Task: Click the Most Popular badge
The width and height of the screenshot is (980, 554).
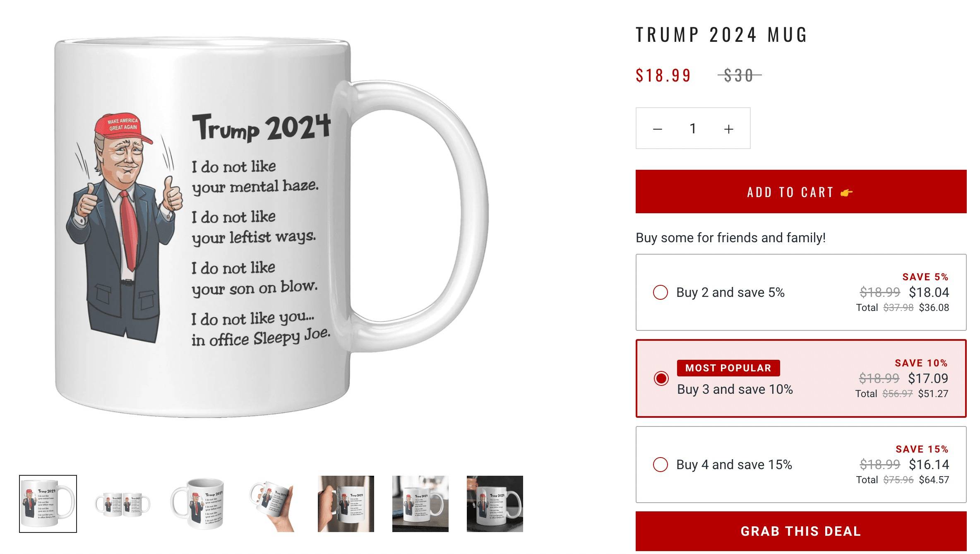Action: point(728,368)
